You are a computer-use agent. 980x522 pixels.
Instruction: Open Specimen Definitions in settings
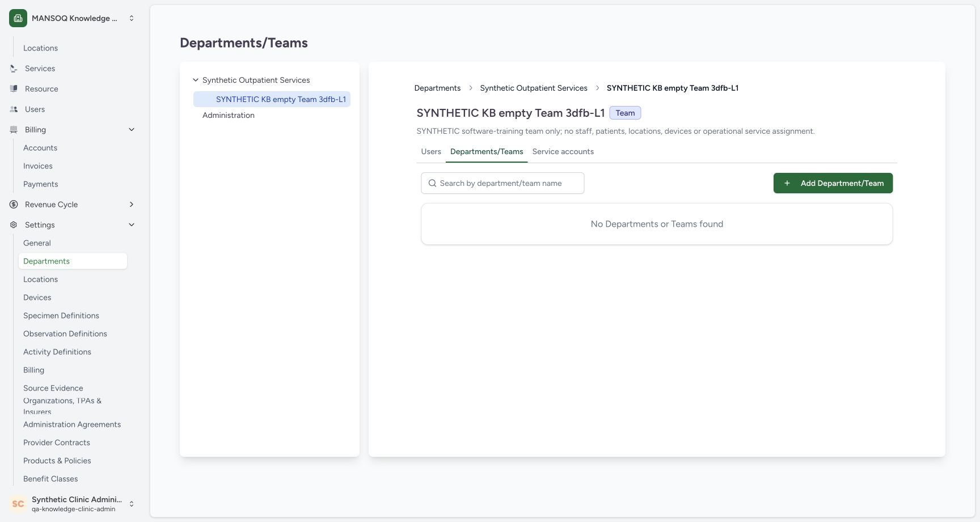61,316
